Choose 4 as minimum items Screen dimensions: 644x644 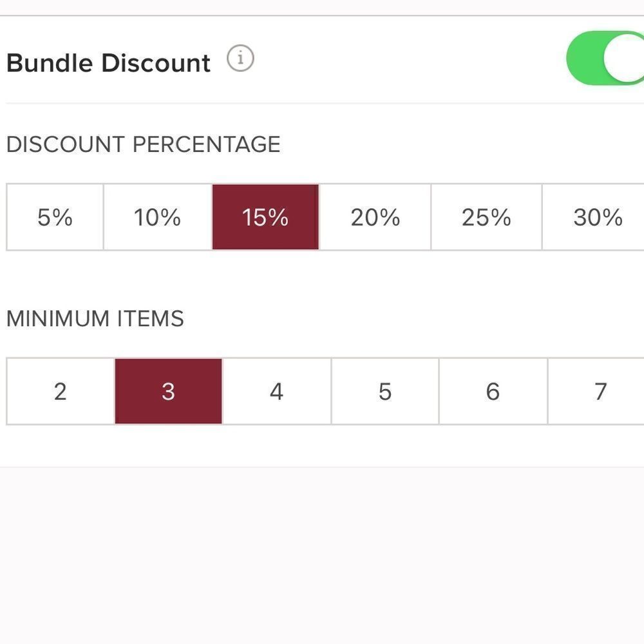[276, 391]
